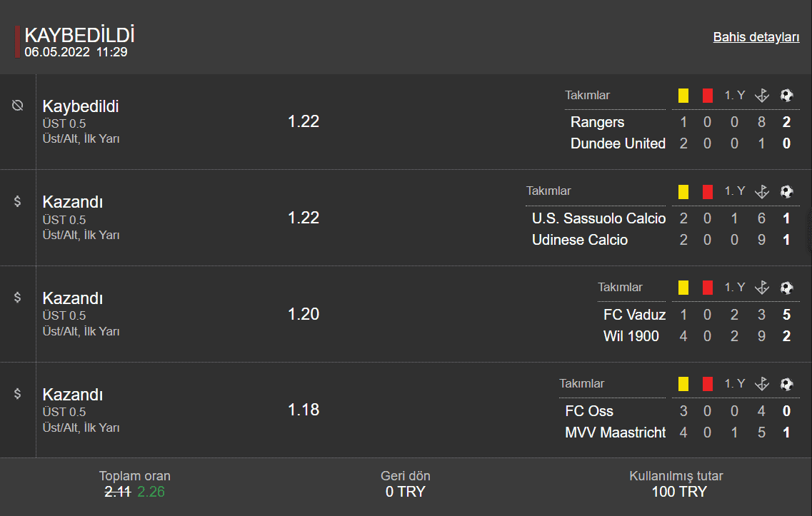Click the red status bar beside KAYBEDİLDİ

(x=17, y=41)
